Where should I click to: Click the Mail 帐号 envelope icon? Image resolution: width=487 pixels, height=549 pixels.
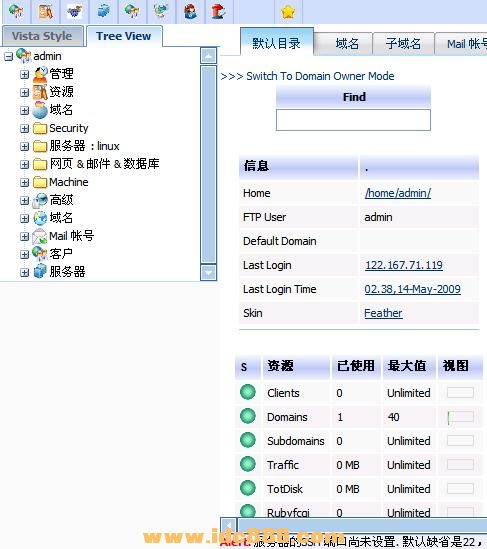[40, 236]
